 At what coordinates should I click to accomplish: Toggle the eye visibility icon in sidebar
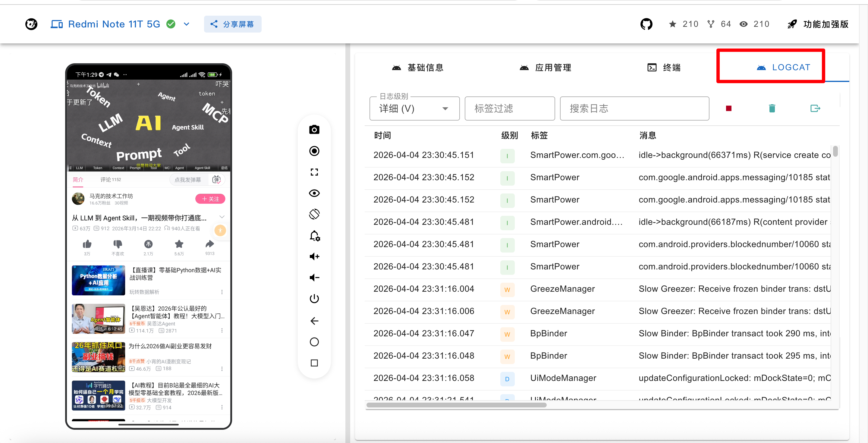coord(314,193)
